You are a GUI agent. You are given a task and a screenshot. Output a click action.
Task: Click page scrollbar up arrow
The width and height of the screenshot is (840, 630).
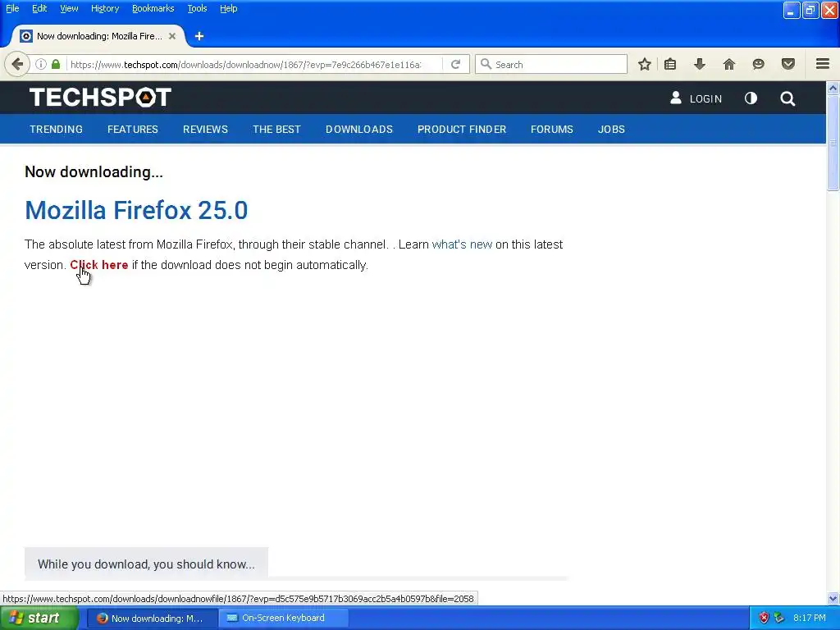click(x=833, y=87)
